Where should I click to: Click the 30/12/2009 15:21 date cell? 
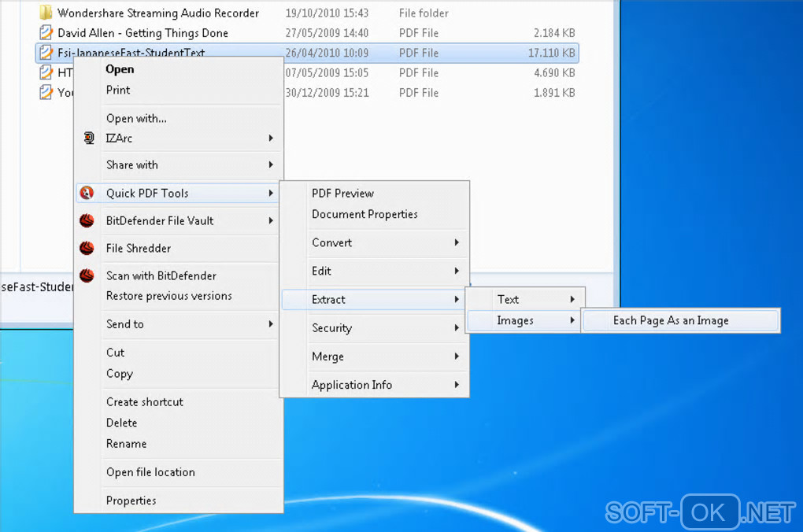point(327,93)
